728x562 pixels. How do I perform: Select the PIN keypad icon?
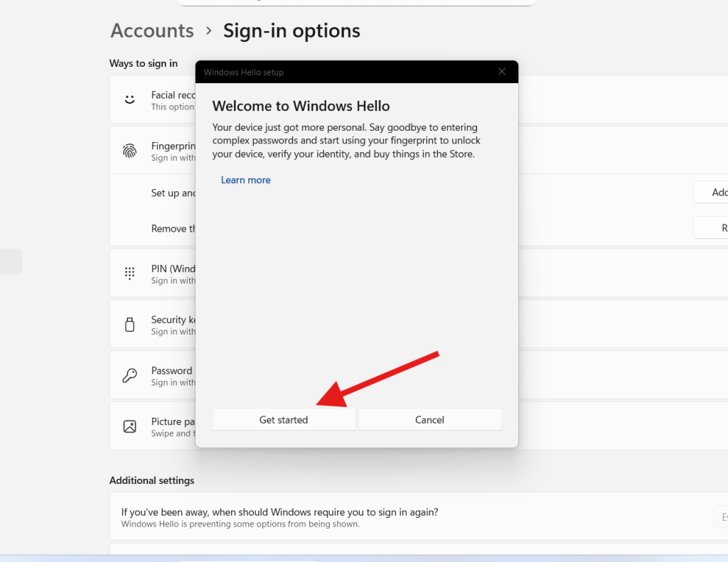coord(129,272)
